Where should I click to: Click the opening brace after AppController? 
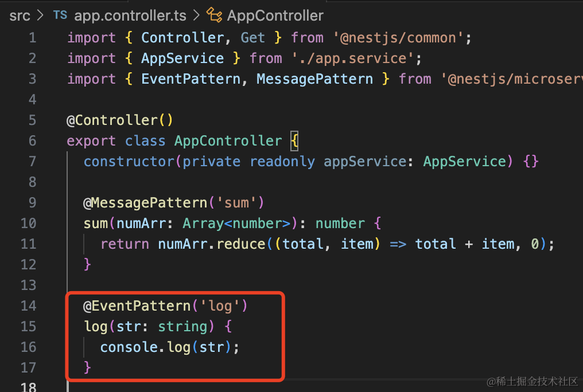pos(295,141)
